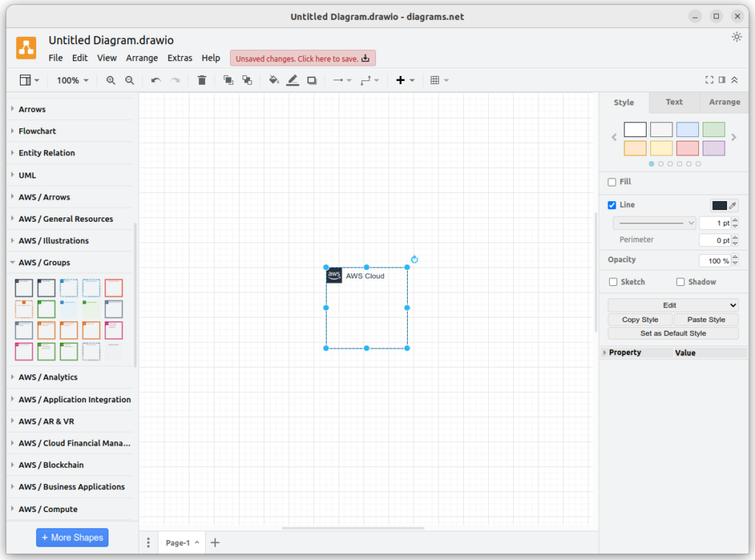This screenshot has width=755, height=560.
Task: Click Unsaved changes banner to save
Action: point(302,57)
